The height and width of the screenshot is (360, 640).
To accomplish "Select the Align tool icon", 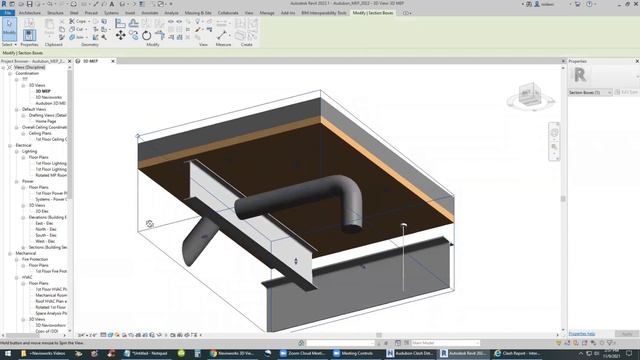I will (x=120, y=23).
